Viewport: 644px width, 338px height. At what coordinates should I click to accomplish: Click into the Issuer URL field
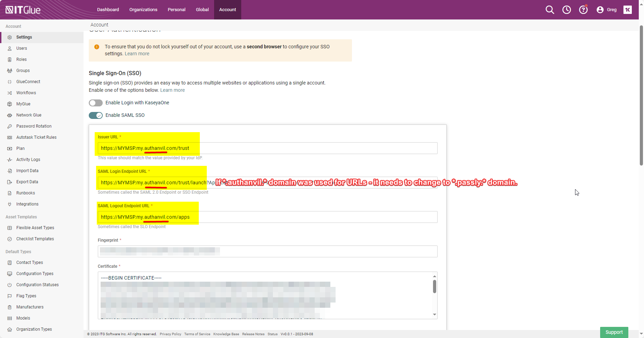pyautogui.click(x=267, y=148)
